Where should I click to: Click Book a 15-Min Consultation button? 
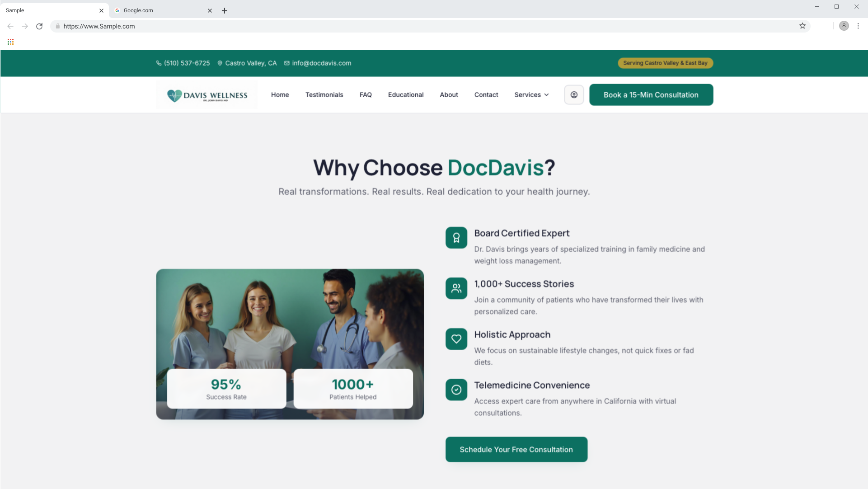651,95
